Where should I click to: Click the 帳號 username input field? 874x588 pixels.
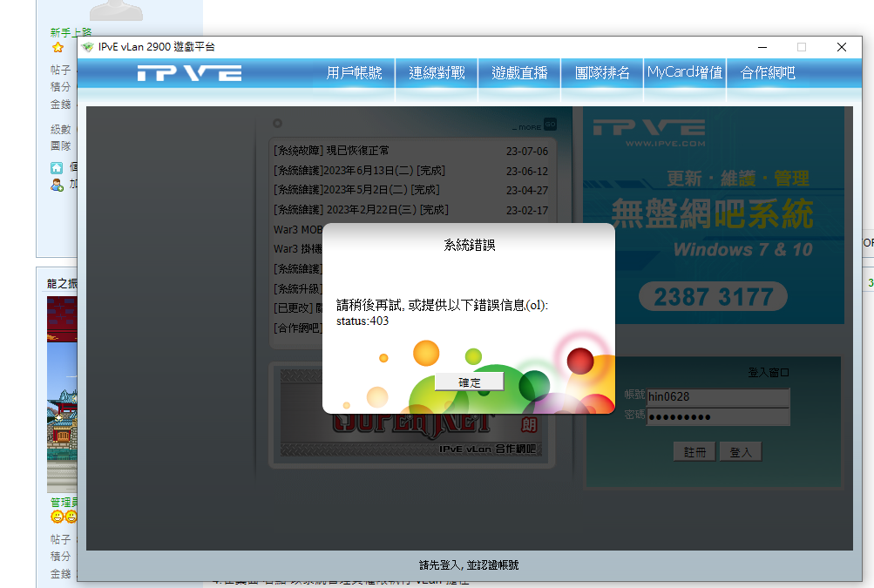click(718, 397)
